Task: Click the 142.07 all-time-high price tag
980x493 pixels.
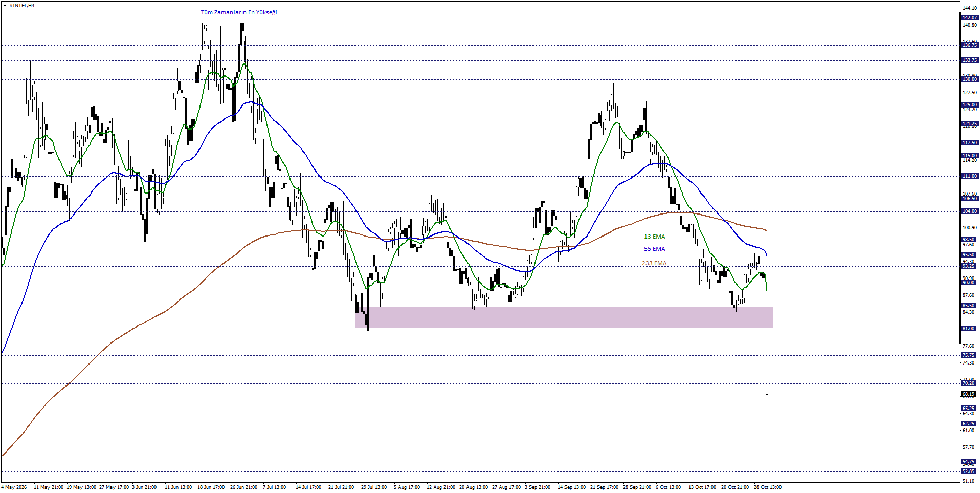Action: (969, 18)
